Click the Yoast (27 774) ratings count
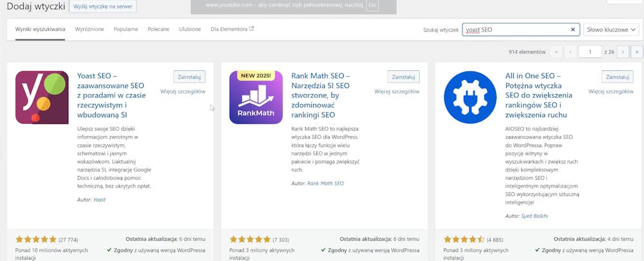 click(x=68, y=240)
